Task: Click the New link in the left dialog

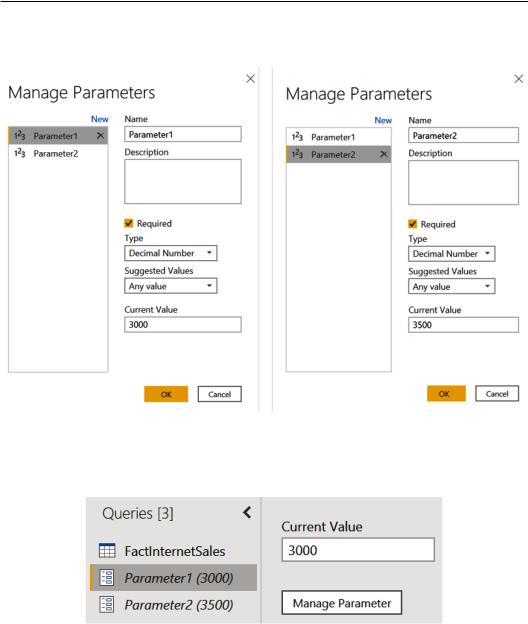Action: (x=99, y=119)
